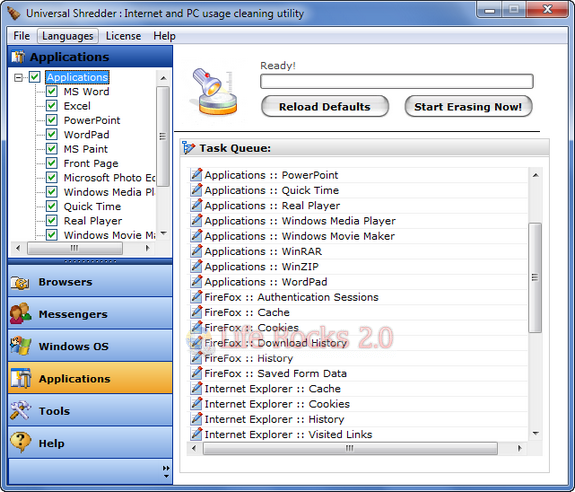Click pencil icon beside FireFox :: Cache

coord(196,312)
